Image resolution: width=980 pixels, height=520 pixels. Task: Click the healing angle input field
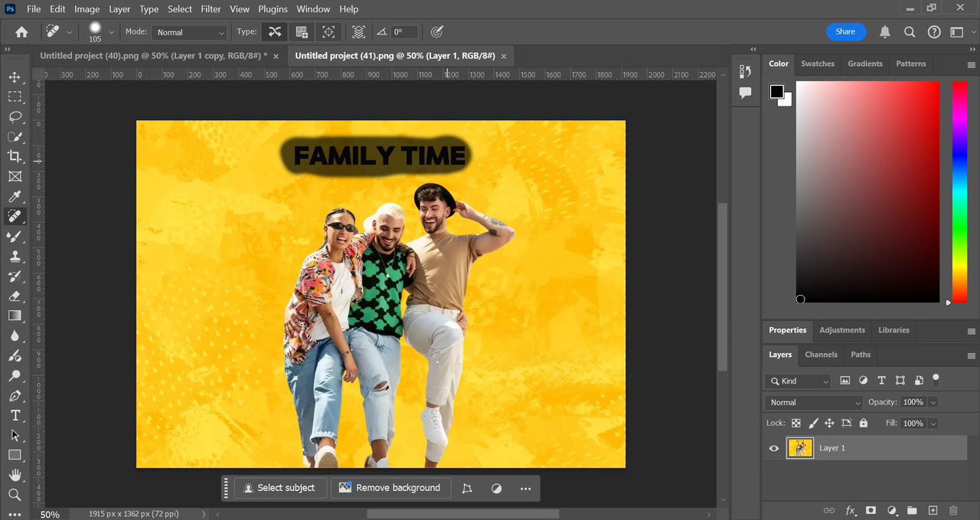(404, 32)
